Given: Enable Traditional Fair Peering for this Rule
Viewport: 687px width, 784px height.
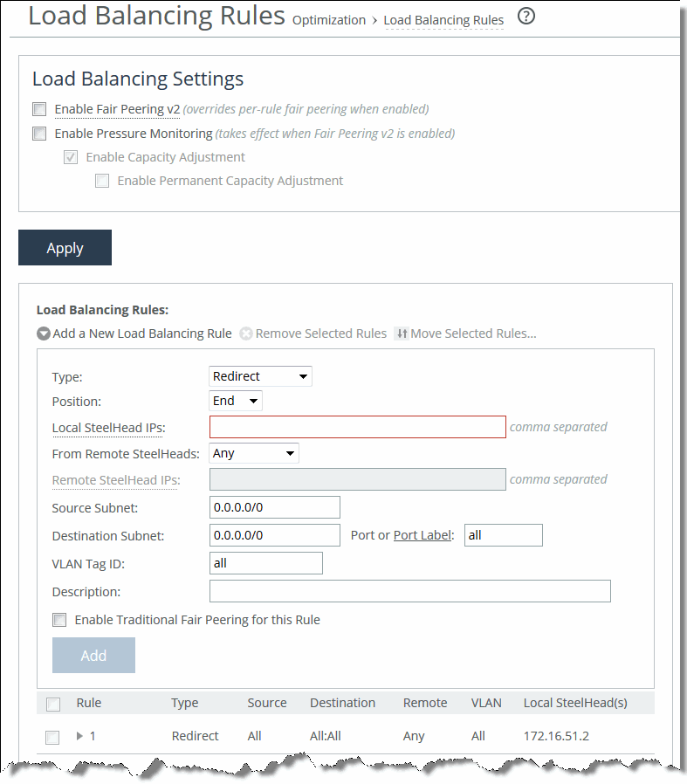Looking at the screenshot, I should click(x=59, y=620).
